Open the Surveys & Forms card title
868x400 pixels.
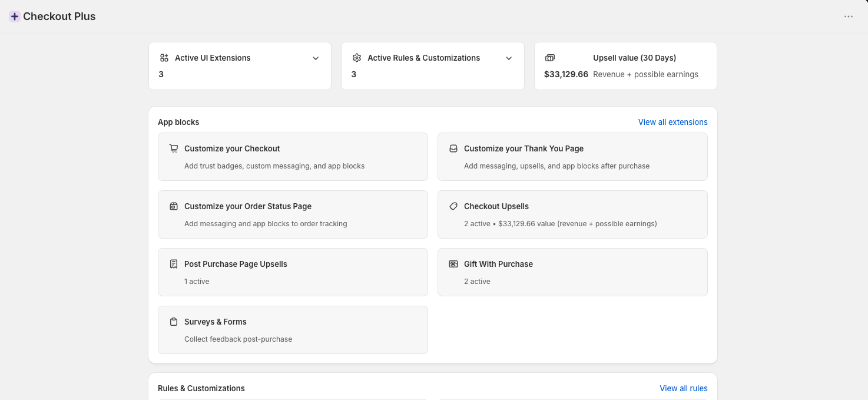pos(216,322)
